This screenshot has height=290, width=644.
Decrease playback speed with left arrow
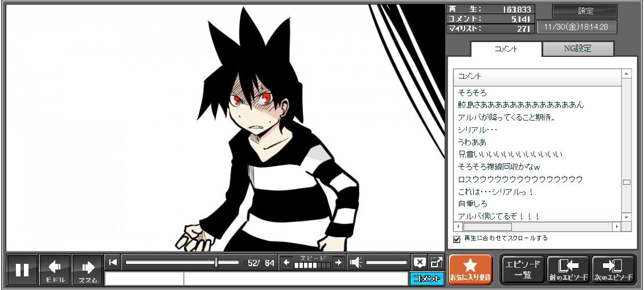coord(286,262)
